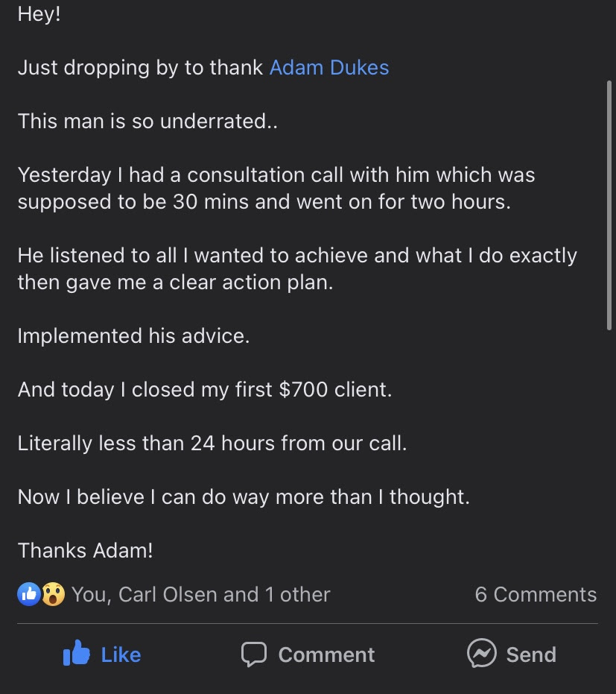View who reacted: You, Carl Olsen and 1 other

[x=200, y=594]
